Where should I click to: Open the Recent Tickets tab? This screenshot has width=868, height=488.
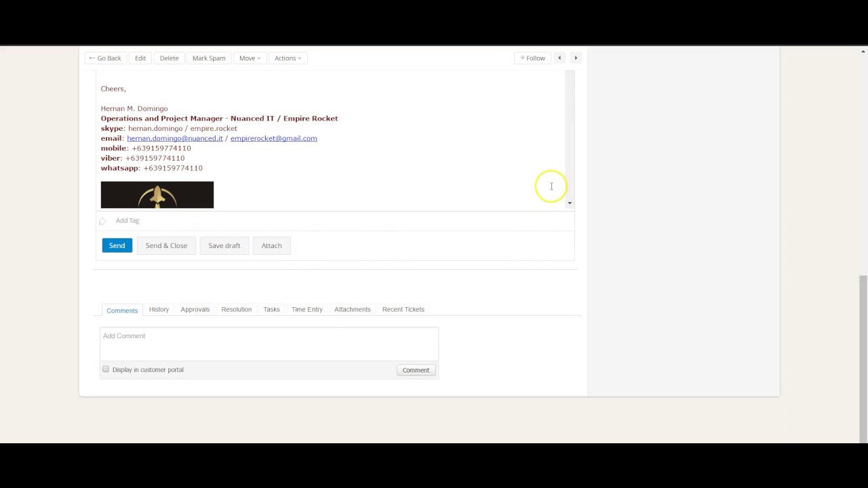[x=403, y=310]
